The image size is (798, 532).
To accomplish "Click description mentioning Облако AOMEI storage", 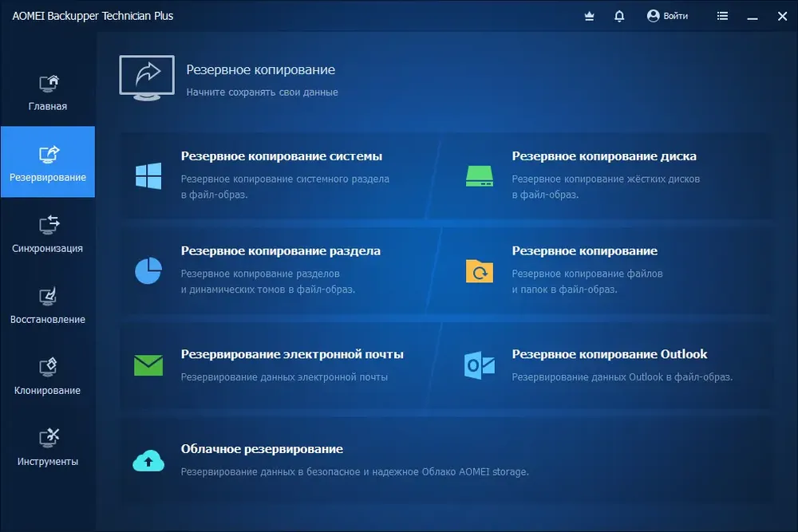I will 355,472.
